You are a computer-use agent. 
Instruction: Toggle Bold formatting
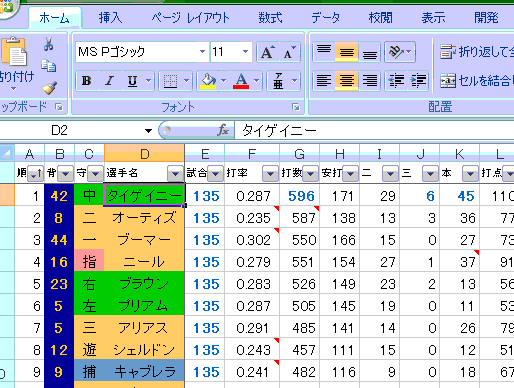(87, 81)
